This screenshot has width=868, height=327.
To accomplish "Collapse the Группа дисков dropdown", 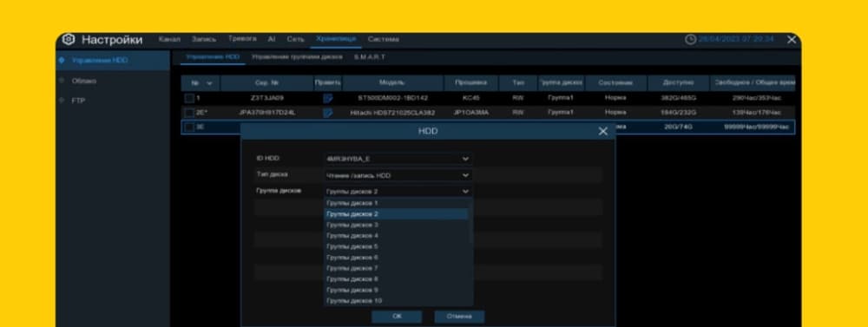I will point(398,192).
